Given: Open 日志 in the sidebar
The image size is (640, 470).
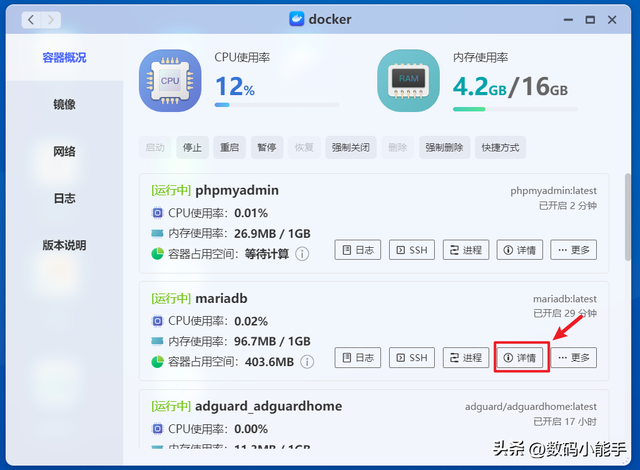Looking at the screenshot, I should coord(64,198).
